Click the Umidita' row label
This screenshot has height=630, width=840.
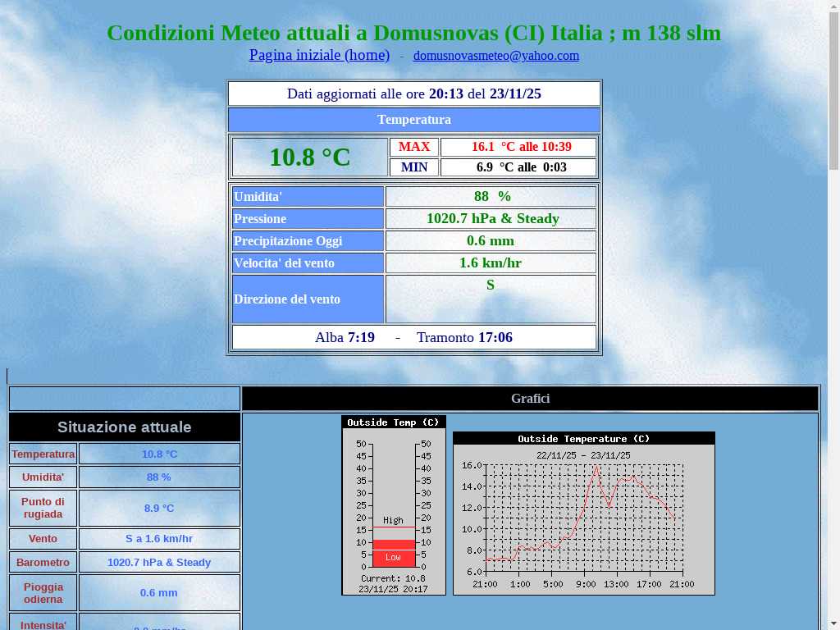[x=308, y=197]
